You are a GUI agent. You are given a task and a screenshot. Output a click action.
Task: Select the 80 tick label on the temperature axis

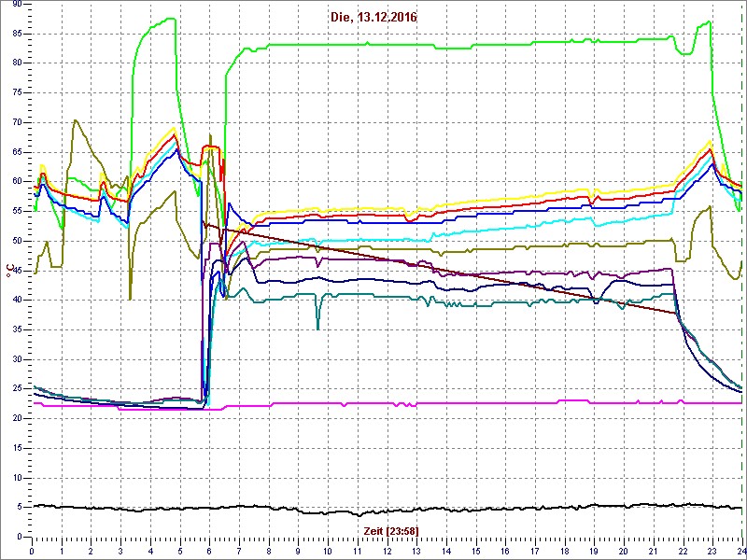coord(17,63)
